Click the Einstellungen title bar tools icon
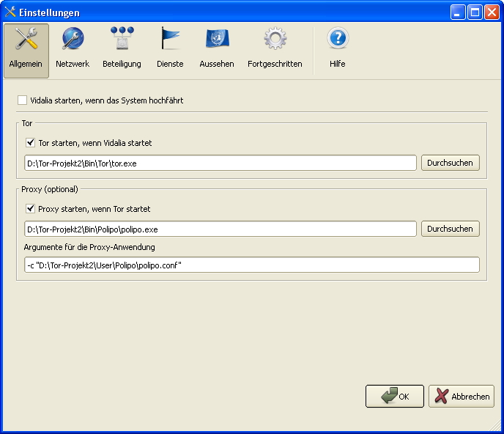 pyautogui.click(x=10, y=12)
